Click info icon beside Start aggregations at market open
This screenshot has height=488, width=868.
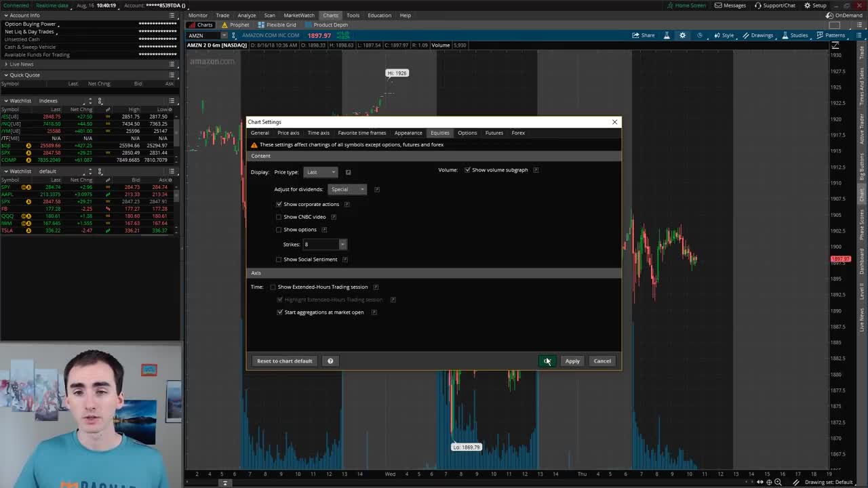[374, 312]
